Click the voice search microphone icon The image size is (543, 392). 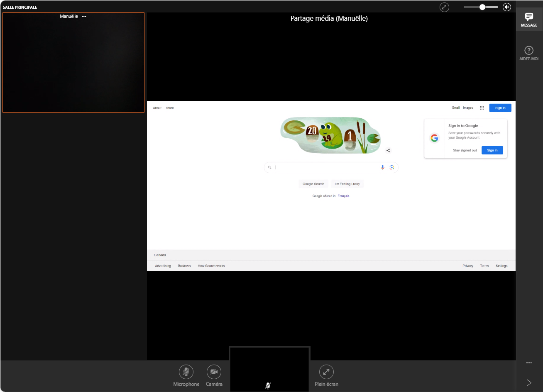(x=383, y=167)
